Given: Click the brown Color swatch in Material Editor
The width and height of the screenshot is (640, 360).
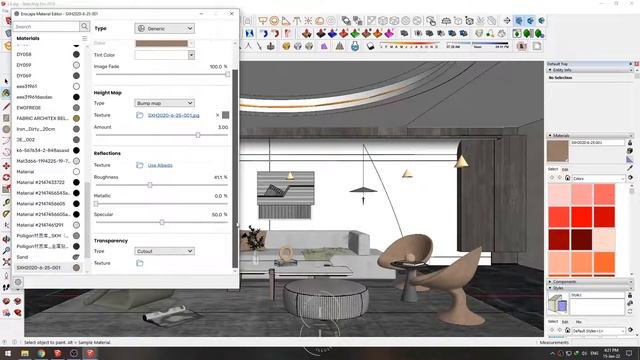Looking at the screenshot, I should pos(162,43).
